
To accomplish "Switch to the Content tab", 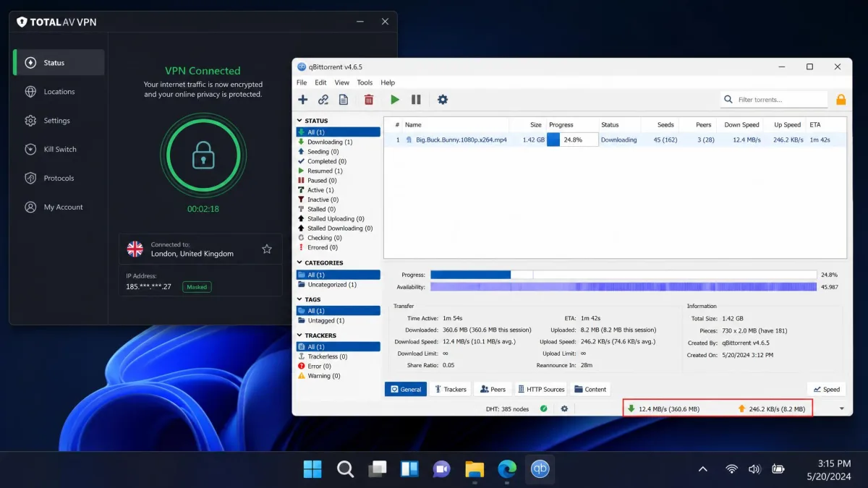I will coord(590,389).
